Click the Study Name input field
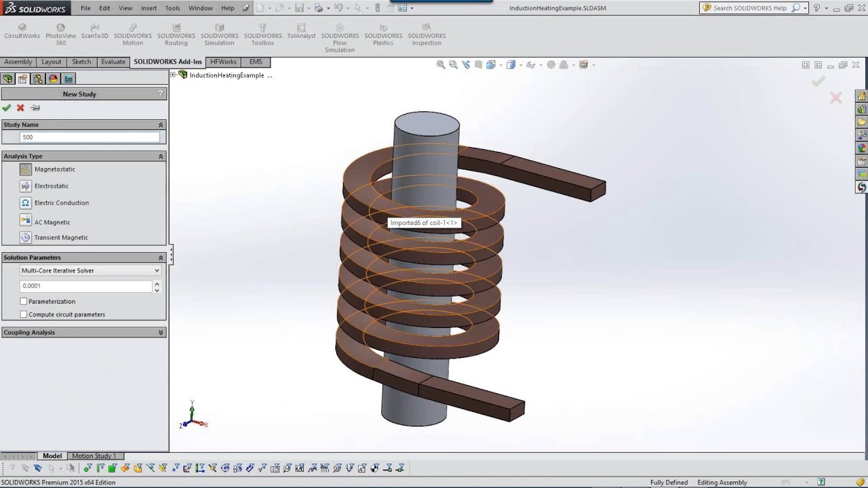The width and height of the screenshot is (868, 488). 90,137
